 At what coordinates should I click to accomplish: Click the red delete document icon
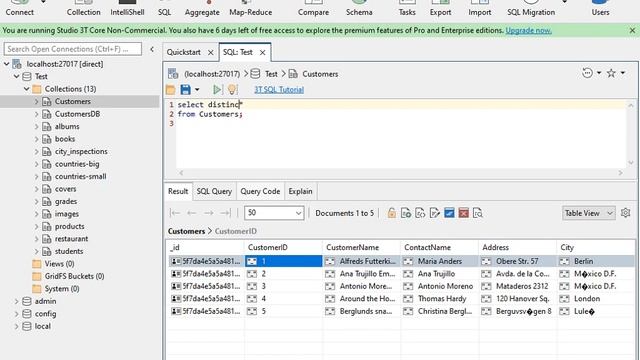tap(463, 213)
